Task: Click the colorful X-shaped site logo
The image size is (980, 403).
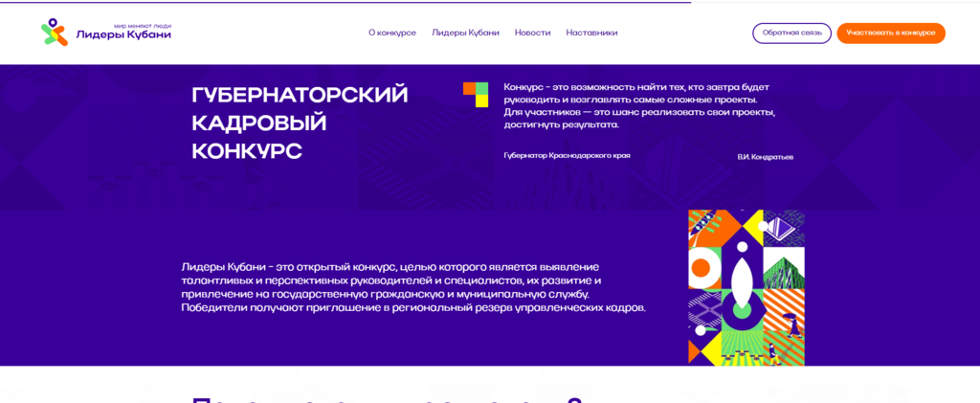Action: coord(55,33)
